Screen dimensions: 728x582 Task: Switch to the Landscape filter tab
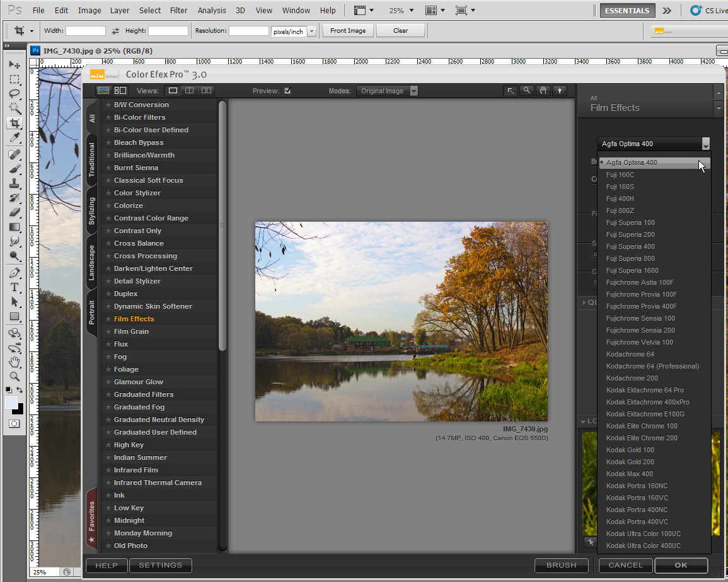pos(91,262)
